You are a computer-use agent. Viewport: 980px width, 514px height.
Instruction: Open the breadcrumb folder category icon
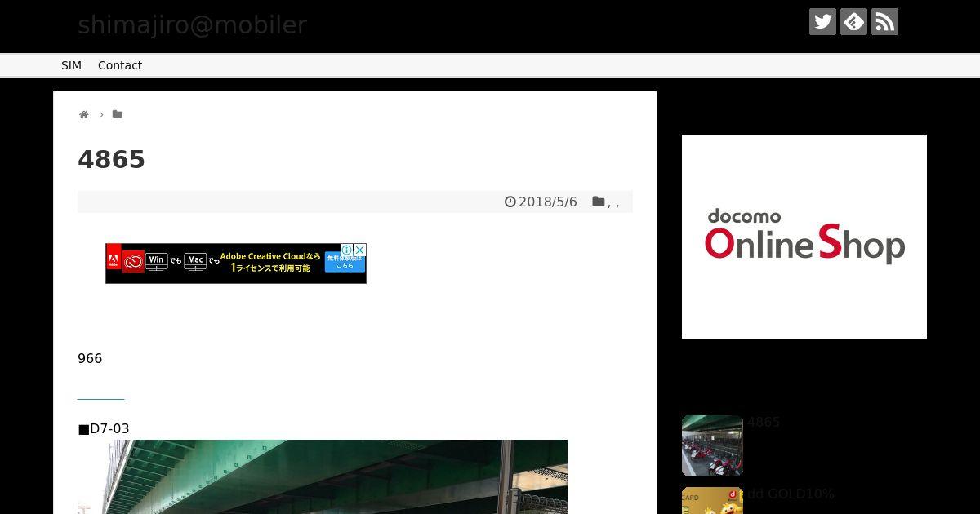pos(118,115)
